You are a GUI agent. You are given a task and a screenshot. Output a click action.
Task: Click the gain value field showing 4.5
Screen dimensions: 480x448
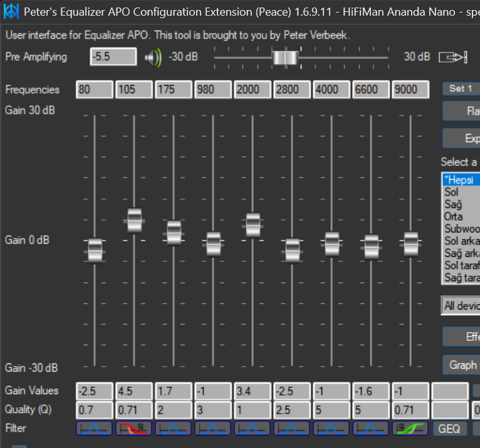[x=133, y=391]
